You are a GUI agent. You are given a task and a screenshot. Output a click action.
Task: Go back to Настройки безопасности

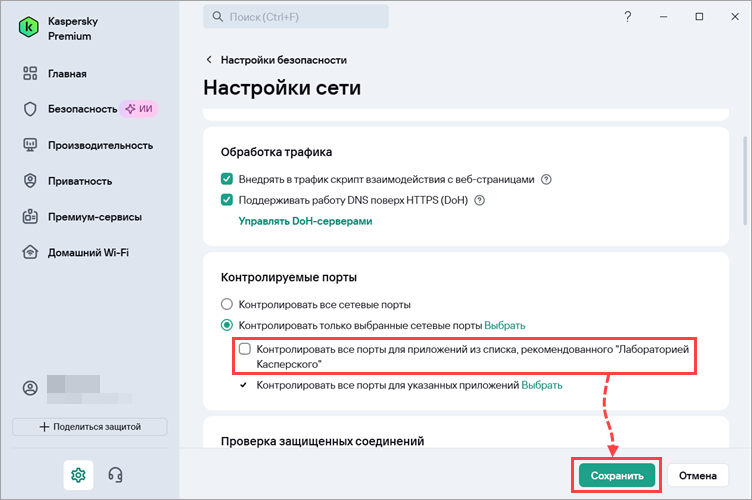pos(283,60)
